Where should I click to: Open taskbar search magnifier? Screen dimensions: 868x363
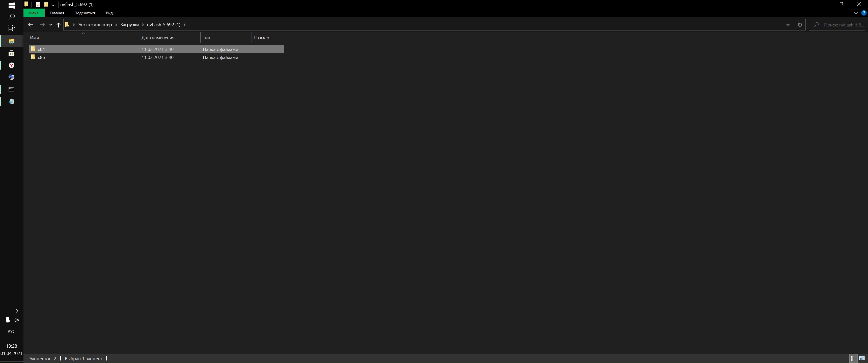coord(11,16)
